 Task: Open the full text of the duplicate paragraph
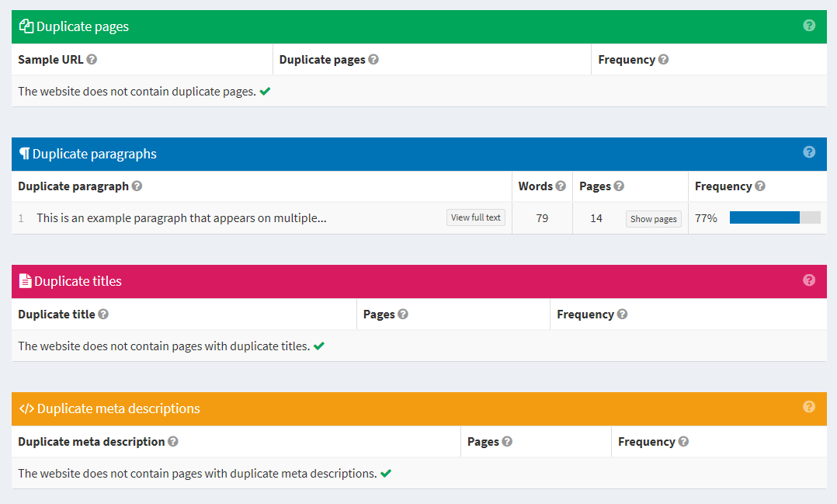pos(475,217)
